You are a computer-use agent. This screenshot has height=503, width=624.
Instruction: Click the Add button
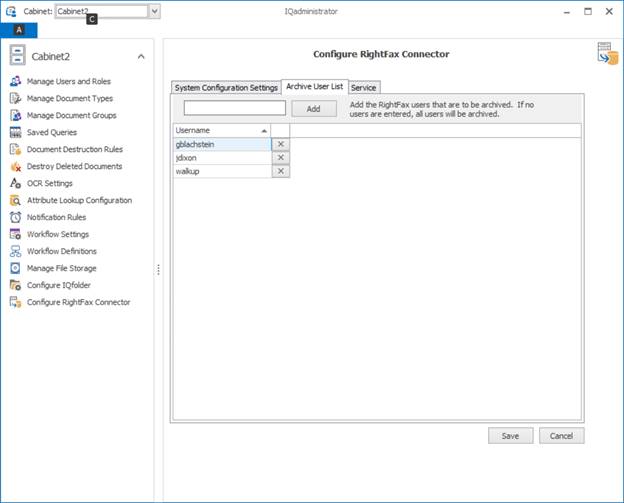click(314, 109)
